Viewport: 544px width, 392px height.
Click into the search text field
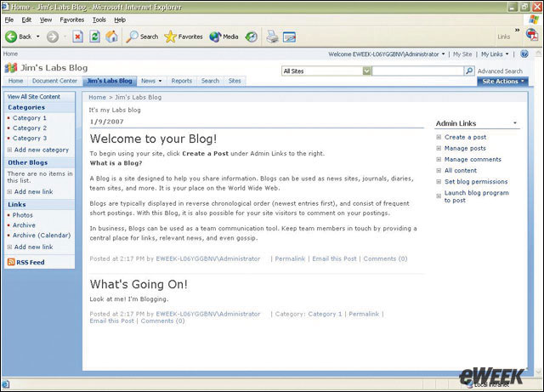[x=417, y=71]
